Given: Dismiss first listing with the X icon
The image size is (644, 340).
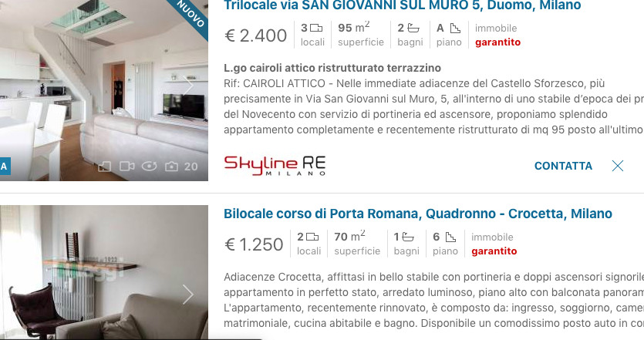Looking at the screenshot, I should click(617, 166).
